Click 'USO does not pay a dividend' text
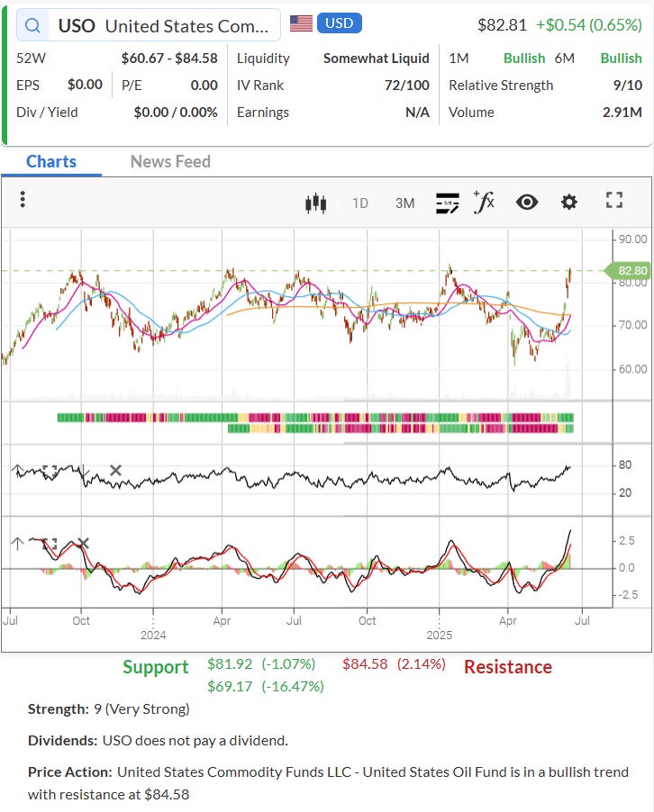The image size is (654, 812). (195, 741)
